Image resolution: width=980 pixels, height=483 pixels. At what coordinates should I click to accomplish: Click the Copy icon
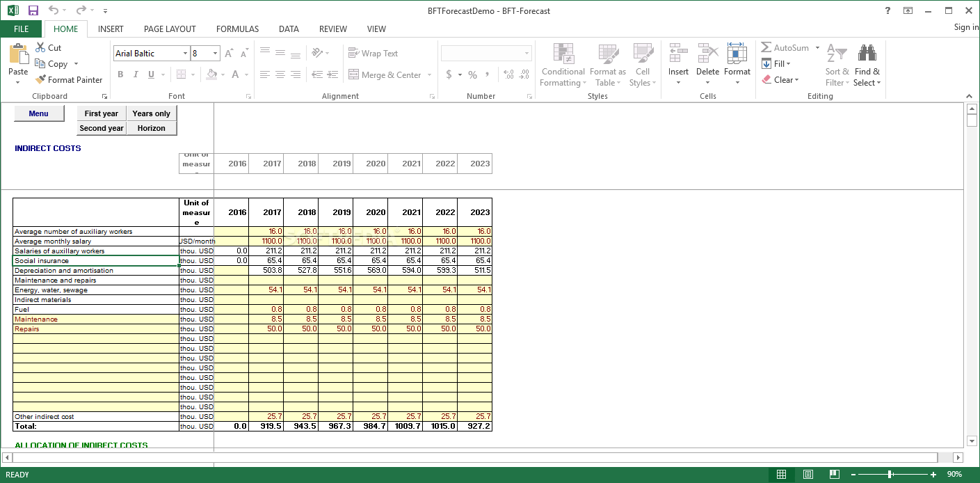tap(40, 63)
